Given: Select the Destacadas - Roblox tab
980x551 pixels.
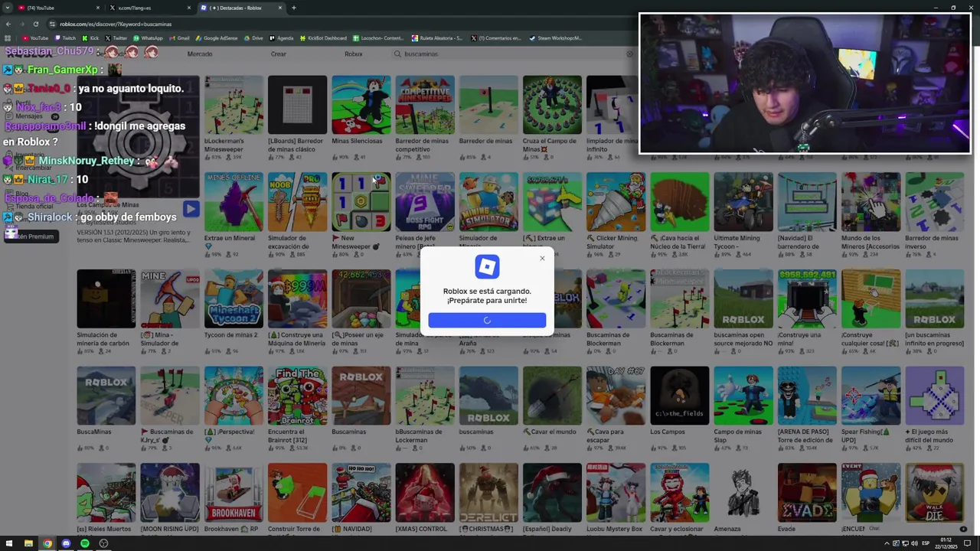Looking at the screenshot, I should point(240,8).
